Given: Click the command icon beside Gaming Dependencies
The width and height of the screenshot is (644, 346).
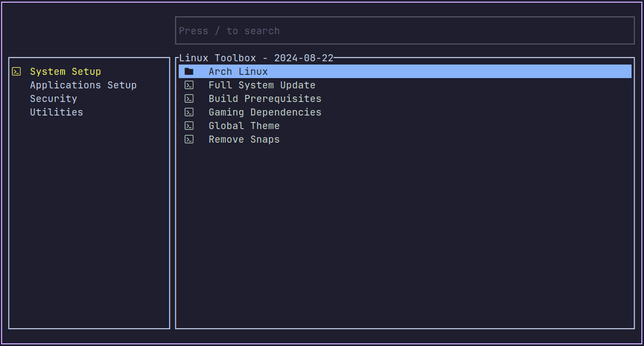Looking at the screenshot, I should click(x=189, y=112).
